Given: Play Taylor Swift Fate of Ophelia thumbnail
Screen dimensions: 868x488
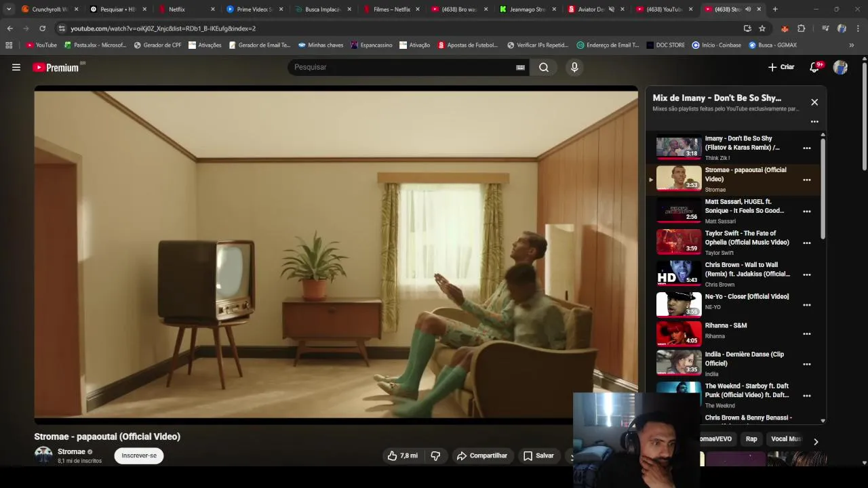Looking at the screenshot, I should pyautogui.click(x=679, y=242).
